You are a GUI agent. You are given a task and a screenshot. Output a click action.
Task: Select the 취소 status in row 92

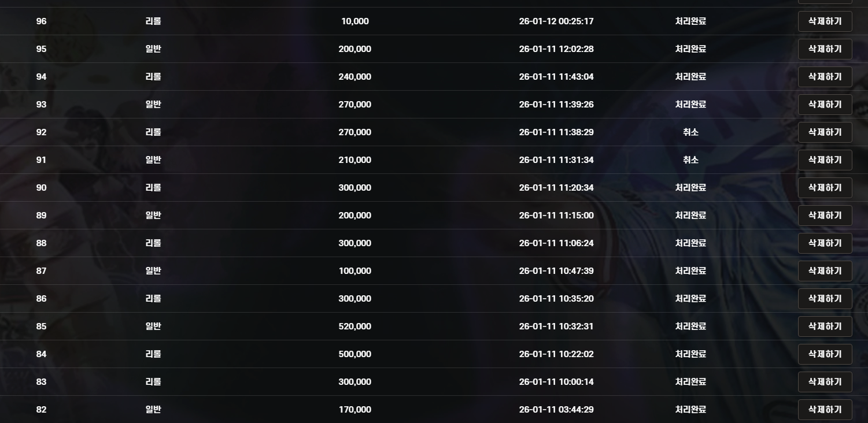pos(690,132)
